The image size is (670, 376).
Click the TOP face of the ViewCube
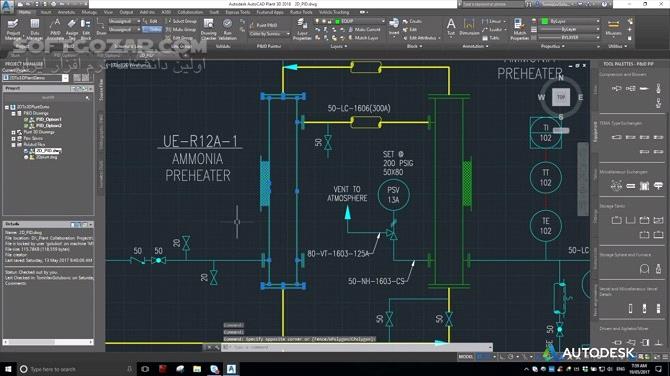point(561,97)
